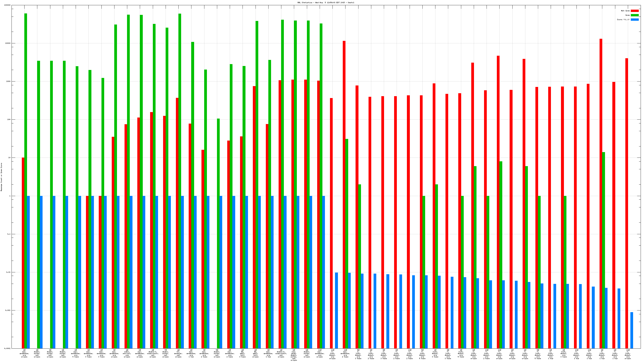
Task: Click the RBL Statistics chart title
Action: [x=326, y=3]
